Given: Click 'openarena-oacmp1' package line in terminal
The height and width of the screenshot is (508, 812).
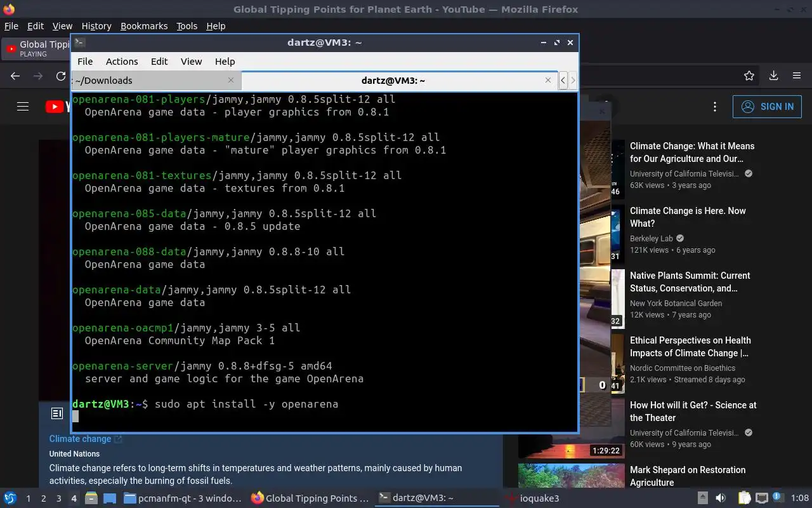Looking at the screenshot, I should [187, 328].
